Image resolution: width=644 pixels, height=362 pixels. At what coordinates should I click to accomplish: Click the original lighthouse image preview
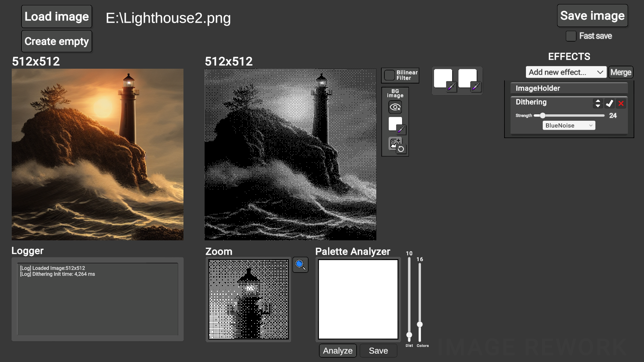click(98, 155)
